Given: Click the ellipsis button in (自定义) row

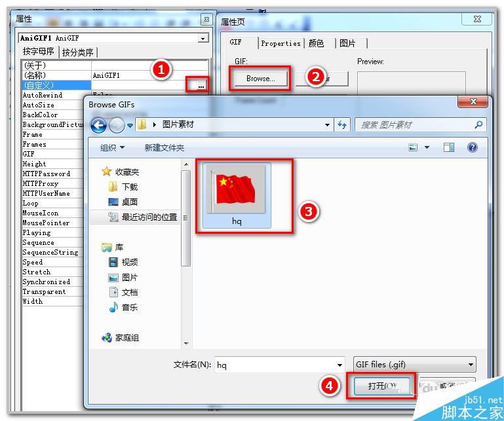Looking at the screenshot, I should point(201,85).
